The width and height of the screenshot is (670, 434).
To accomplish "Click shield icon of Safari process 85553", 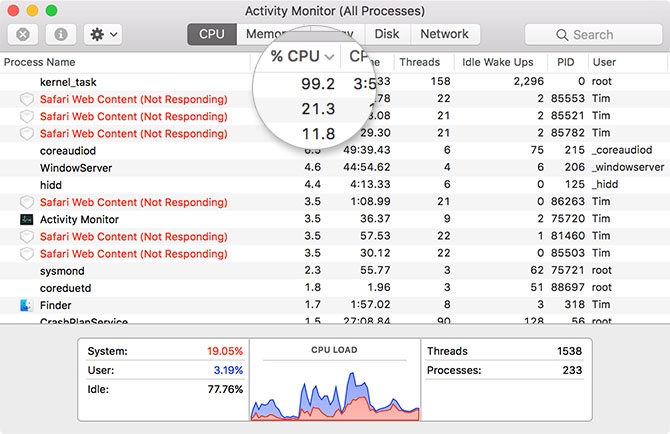I will tap(26, 99).
